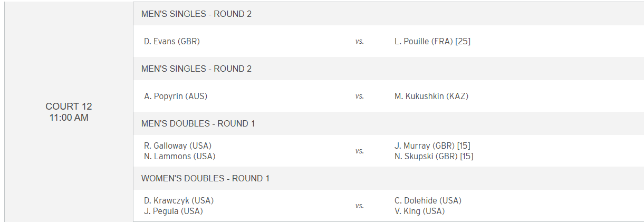
Task: Select D. Krawczyk (USA) name
Action: (x=179, y=200)
